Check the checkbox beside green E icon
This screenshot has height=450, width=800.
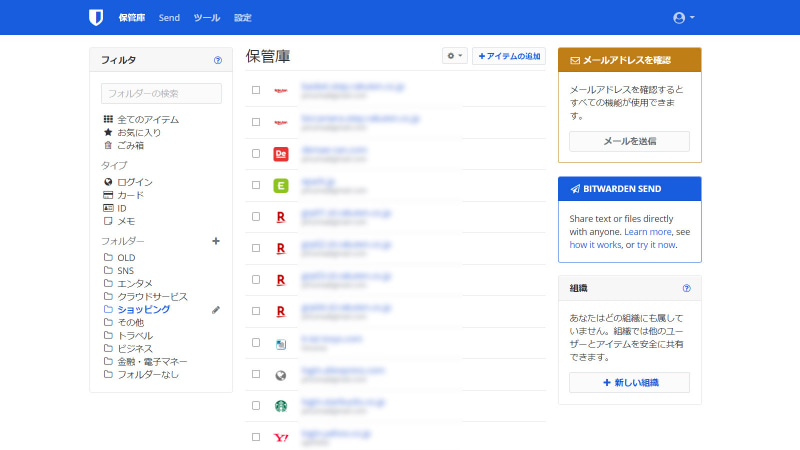tap(256, 185)
